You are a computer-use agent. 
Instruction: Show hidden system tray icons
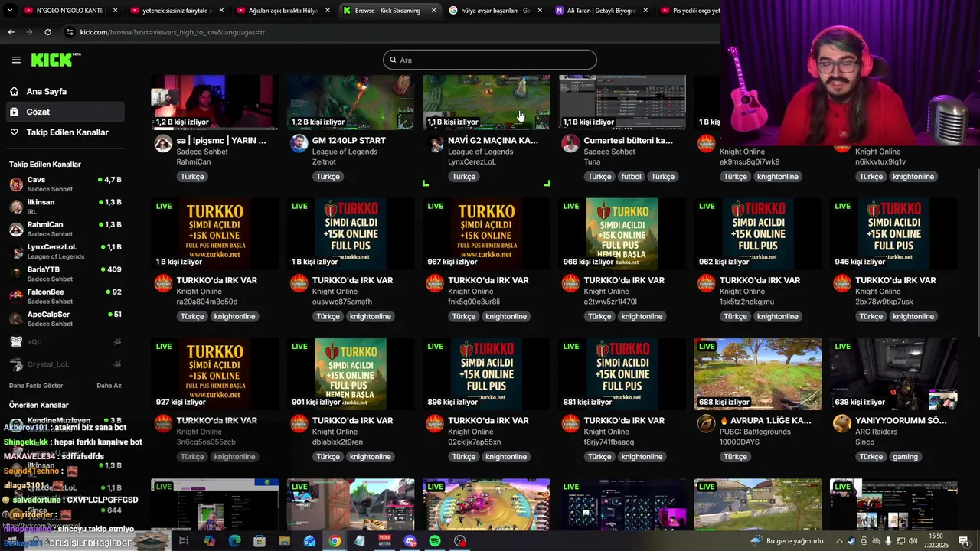pos(839,541)
